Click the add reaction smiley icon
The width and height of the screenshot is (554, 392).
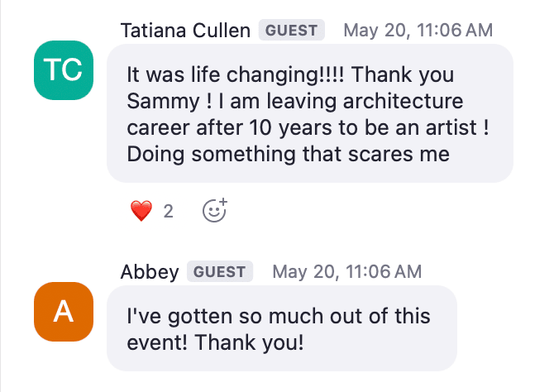(214, 210)
